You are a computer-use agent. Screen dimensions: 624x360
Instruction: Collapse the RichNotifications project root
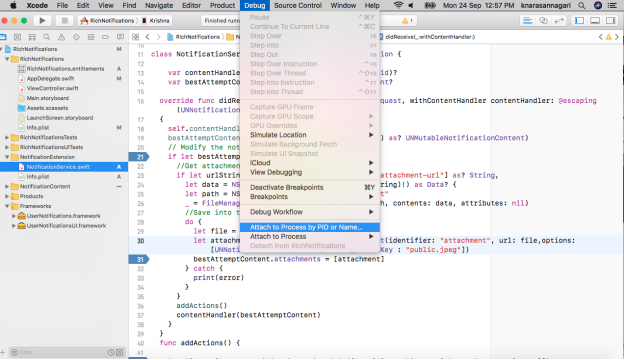pyautogui.click(x=2, y=49)
